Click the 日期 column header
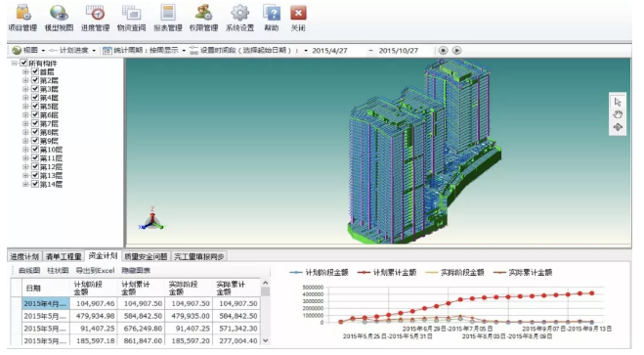Screen dimensions: 644x355 [46, 288]
